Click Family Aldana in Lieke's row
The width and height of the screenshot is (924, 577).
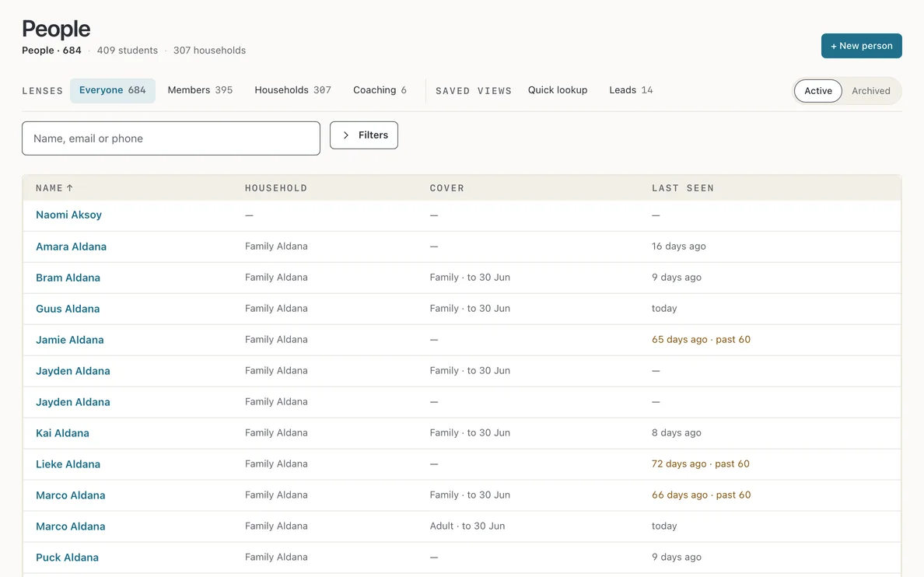pos(276,463)
